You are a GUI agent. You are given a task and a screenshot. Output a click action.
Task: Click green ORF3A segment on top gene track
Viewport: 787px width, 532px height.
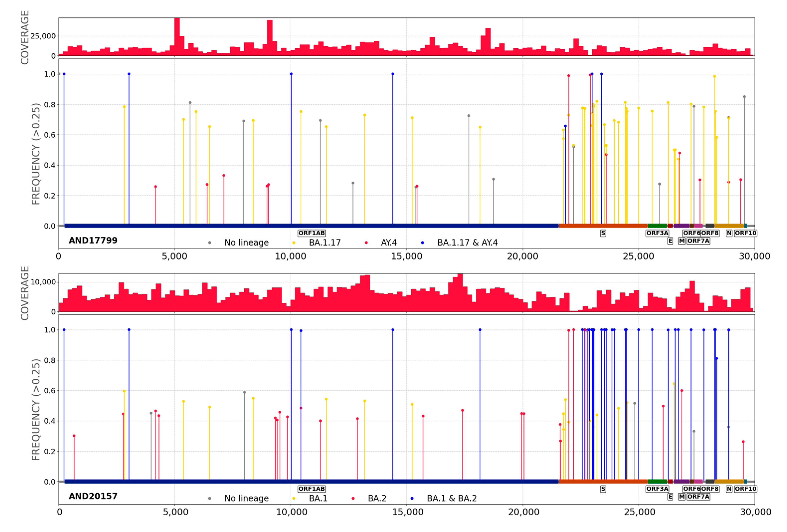657,226
